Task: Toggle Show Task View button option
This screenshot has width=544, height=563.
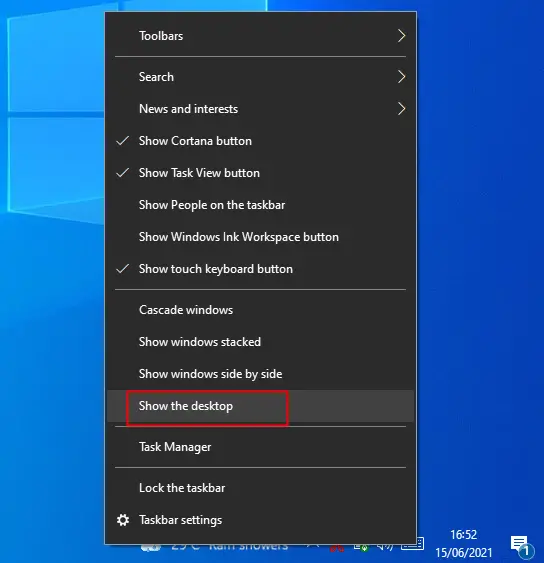Action: pos(261,173)
